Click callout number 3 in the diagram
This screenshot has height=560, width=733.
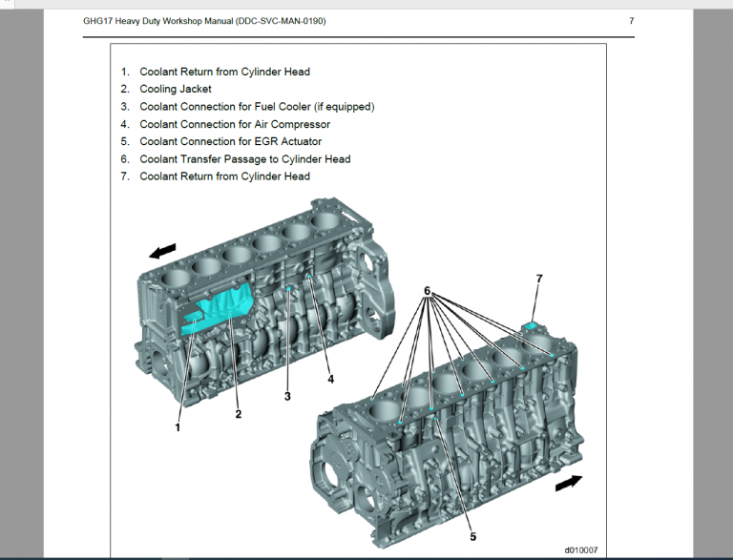pos(287,397)
